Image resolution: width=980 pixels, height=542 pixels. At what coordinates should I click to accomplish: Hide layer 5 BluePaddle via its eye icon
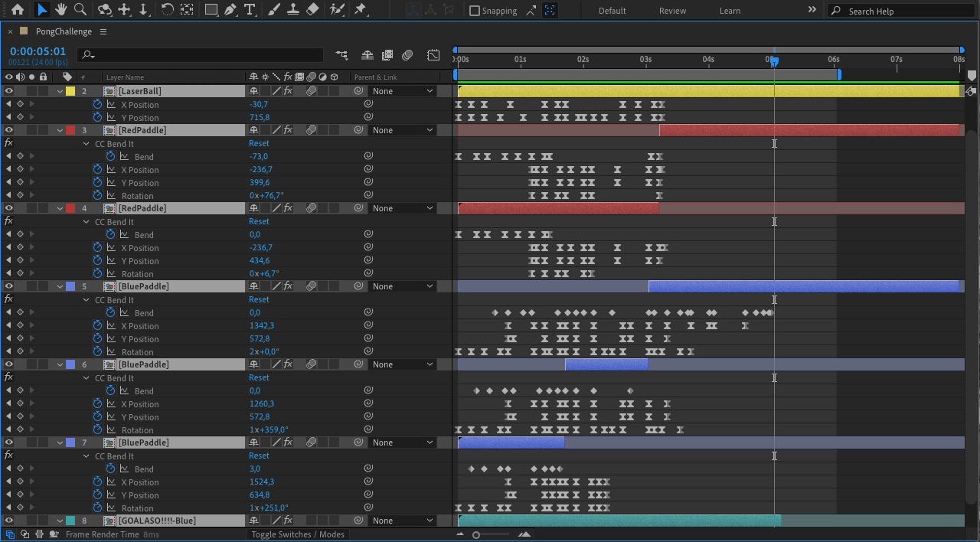pos(9,286)
